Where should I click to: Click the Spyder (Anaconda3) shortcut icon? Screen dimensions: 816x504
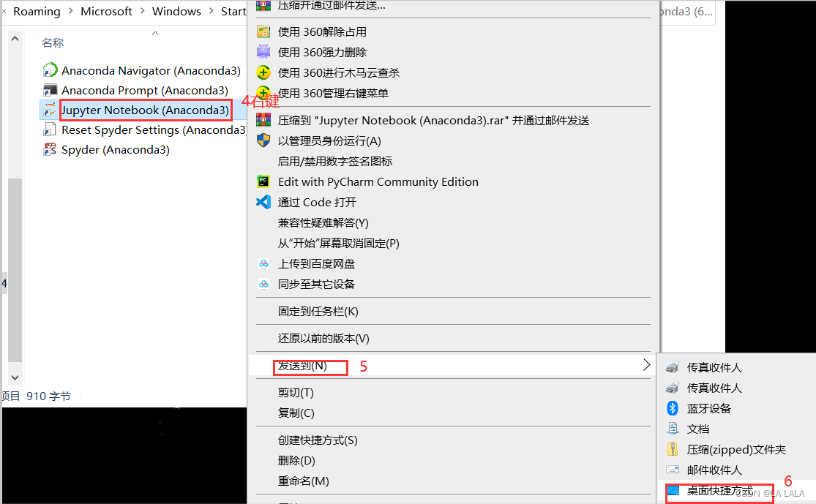click(50, 150)
